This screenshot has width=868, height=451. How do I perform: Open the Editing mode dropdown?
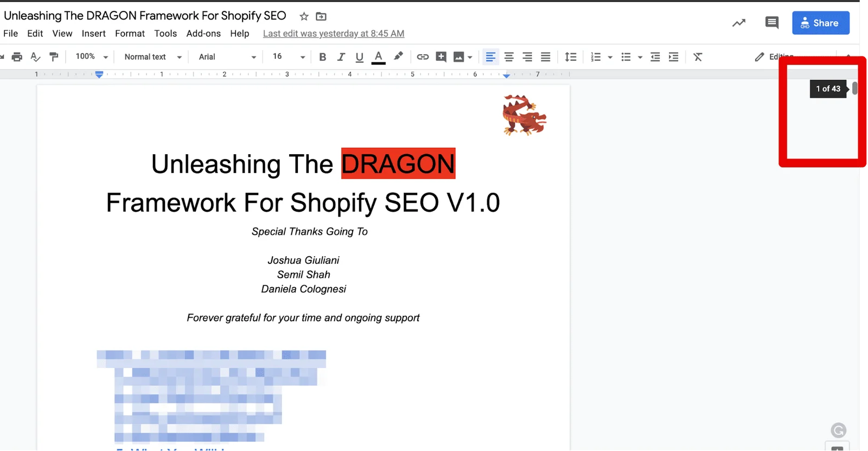(x=774, y=56)
